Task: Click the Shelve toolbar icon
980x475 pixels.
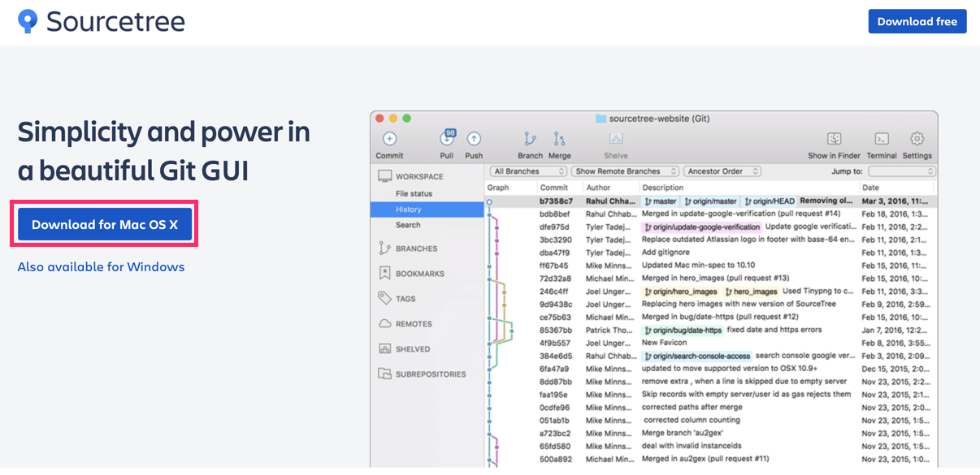Action: [615, 139]
